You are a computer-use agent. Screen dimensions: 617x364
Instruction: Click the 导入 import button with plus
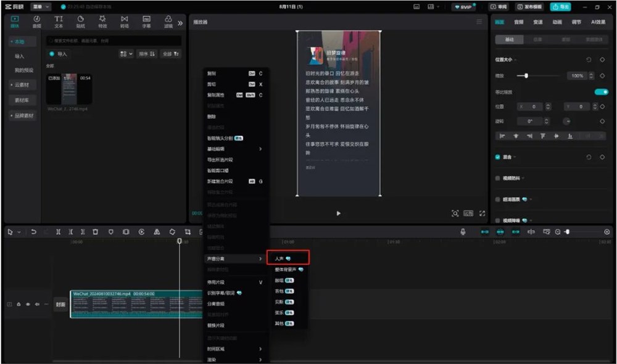coord(58,54)
